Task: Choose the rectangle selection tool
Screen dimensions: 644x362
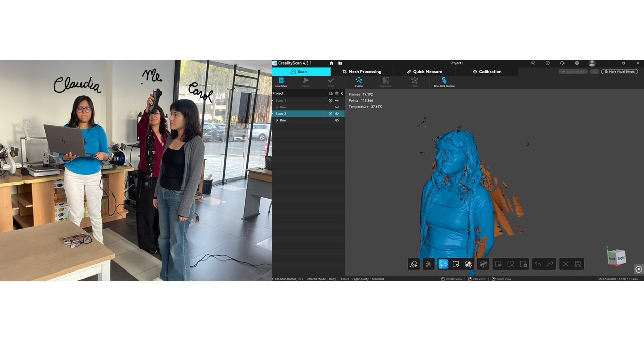Action: [x=456, y=264]
